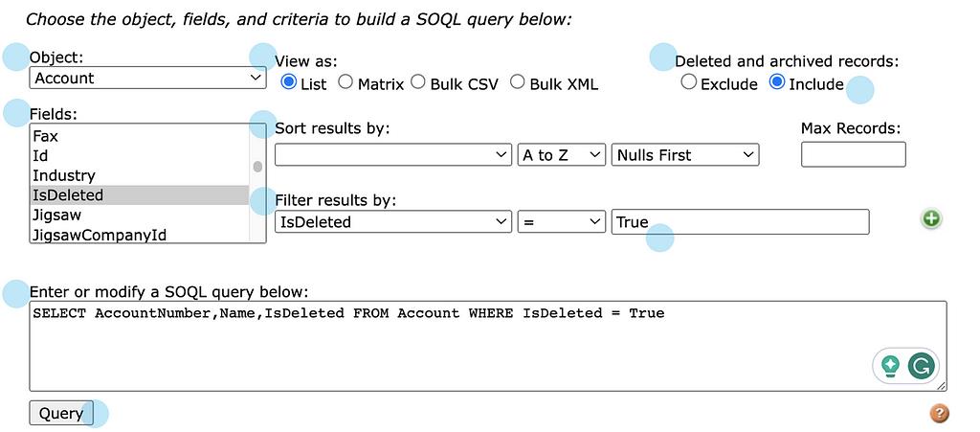The image size is (980, 432).
Task: Select Industry in the Fields list
Action: pos(64,175)
